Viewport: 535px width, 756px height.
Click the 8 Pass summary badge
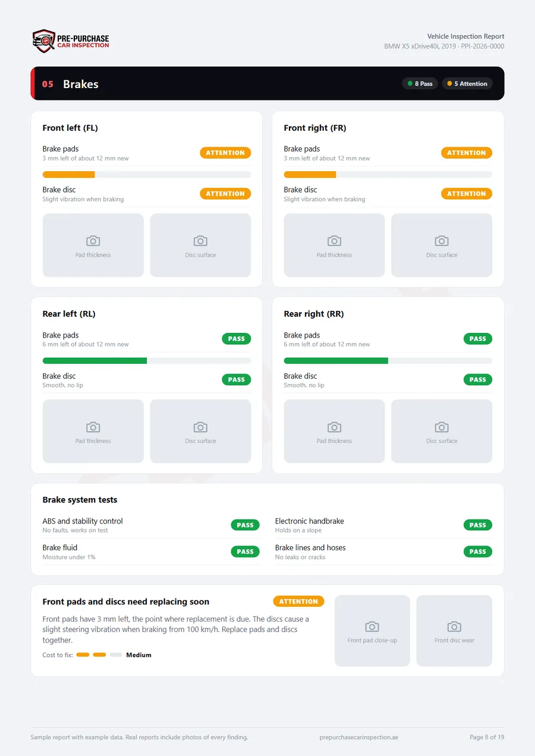point(420,84)
